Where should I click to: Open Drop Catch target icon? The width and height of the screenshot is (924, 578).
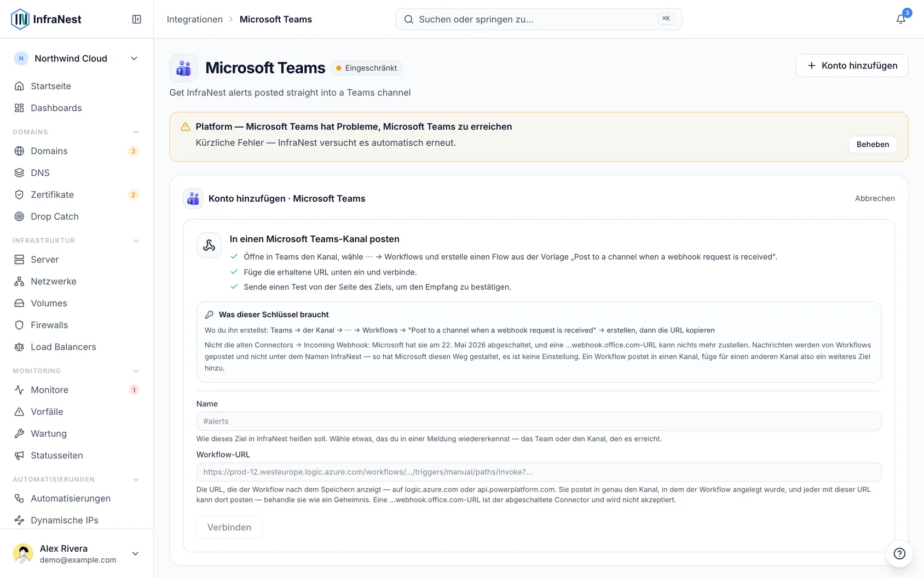click(x=19, y=216)
